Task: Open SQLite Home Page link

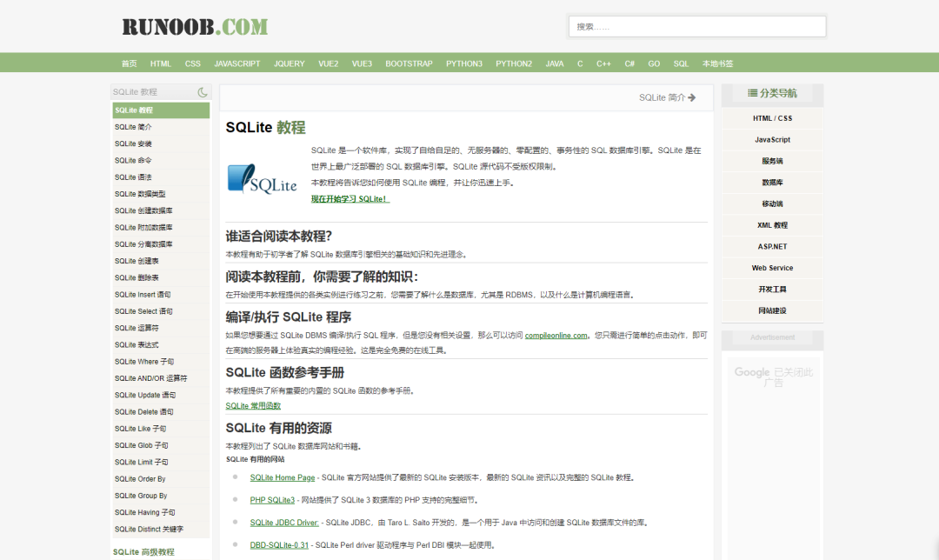Action: [282, 478]
